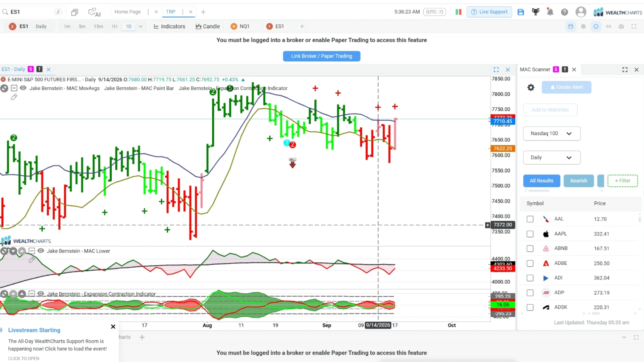The height and width of the screenshot is (362, 644).
Task: Open the notifications bell icon
Action: click(x=550, y=12)
